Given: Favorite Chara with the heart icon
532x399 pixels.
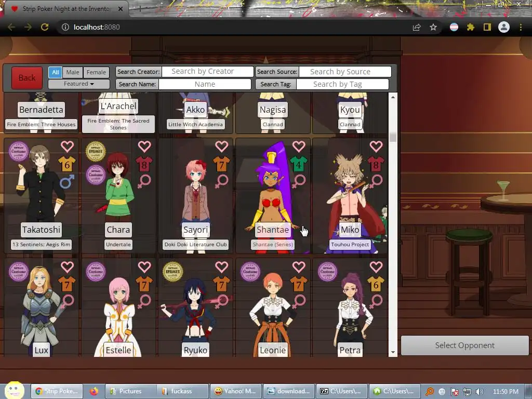Looking at the screenshot, I should 144,147.
